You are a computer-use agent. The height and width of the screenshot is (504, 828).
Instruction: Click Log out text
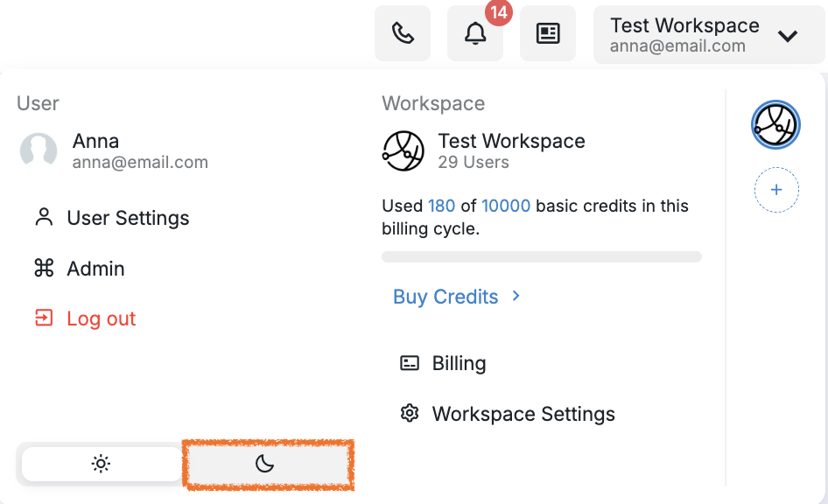tap(102, 318)
